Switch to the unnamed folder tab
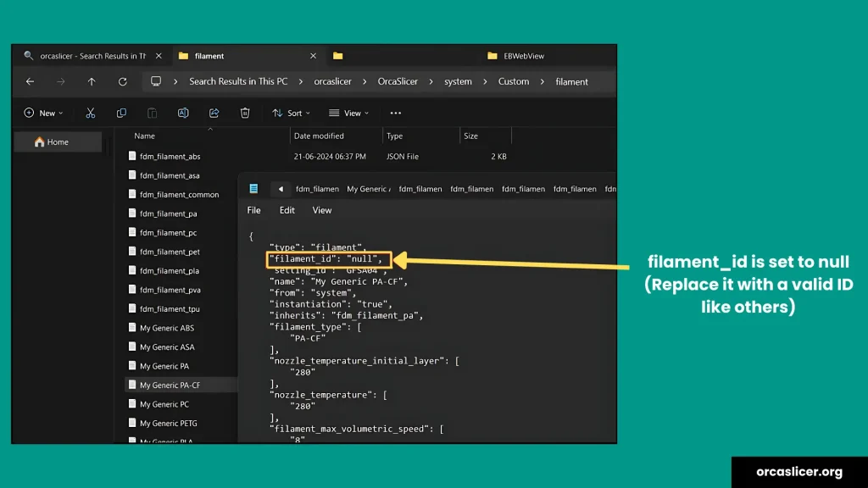The width and height of the screenshot is (868, 488). coord(337,56)
